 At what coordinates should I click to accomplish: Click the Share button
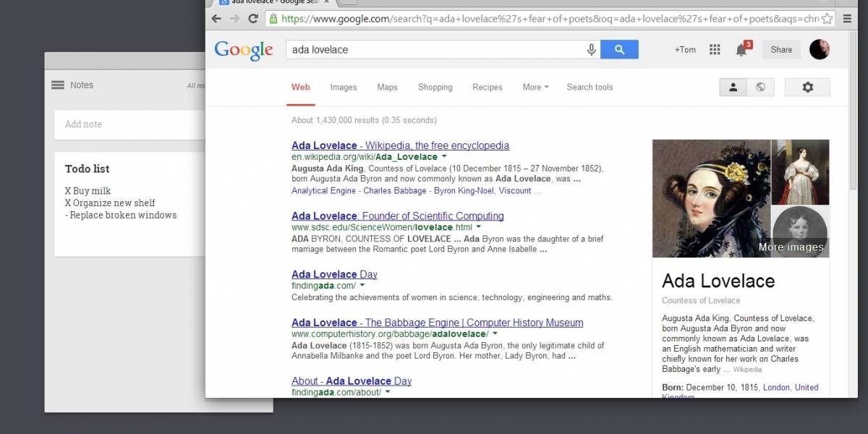781,49
